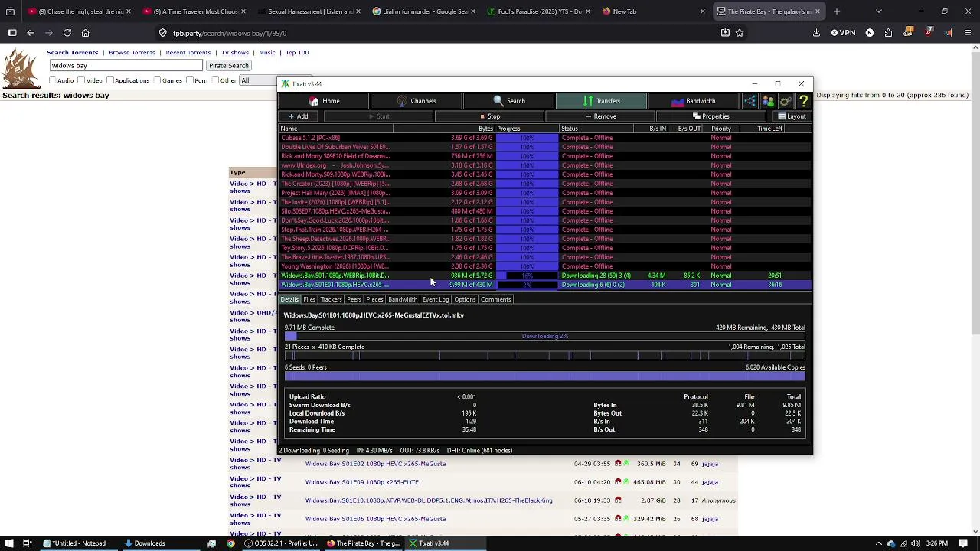Click the Downloading 2% bar in details pane
Image resolution: width=980 pixels, height=551 pixels.
tap(544, 337)
